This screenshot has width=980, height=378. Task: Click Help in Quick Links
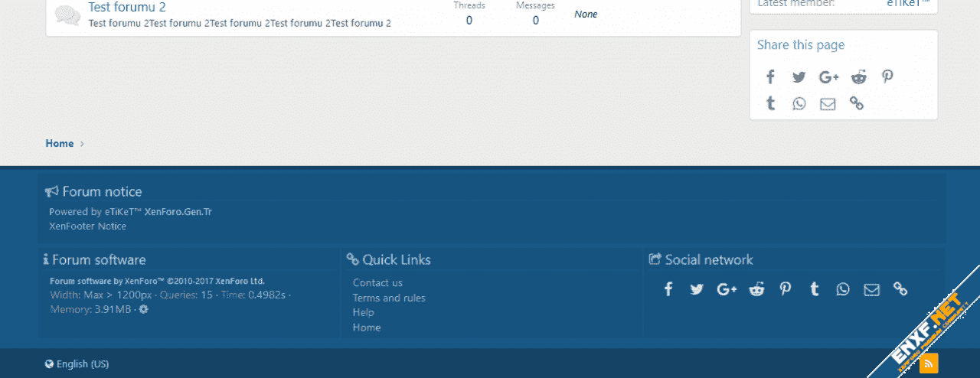364,312
